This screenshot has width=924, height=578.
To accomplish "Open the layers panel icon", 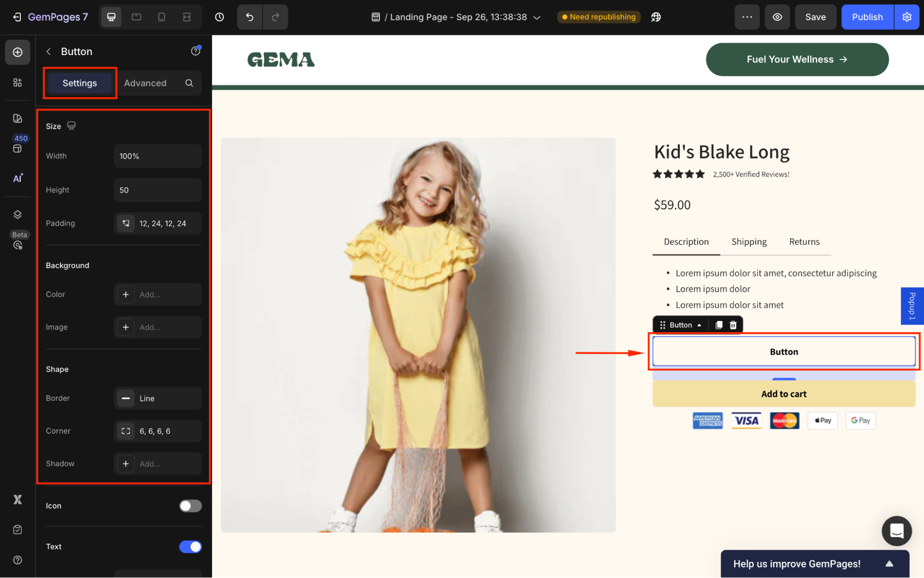I will tap(18, 215).
